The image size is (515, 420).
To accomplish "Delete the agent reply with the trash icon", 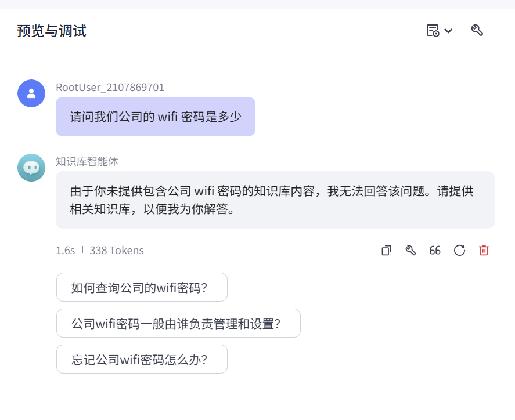I will (x=484, y=250).
